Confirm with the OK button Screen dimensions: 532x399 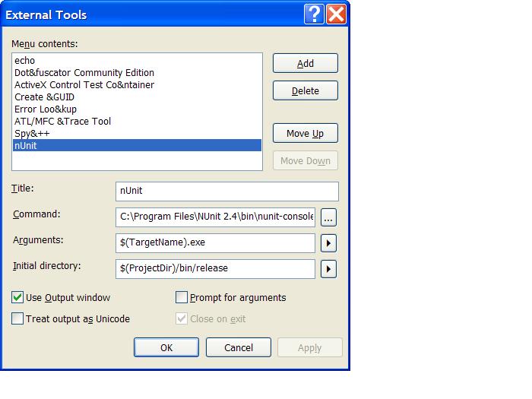pos(166,347)
